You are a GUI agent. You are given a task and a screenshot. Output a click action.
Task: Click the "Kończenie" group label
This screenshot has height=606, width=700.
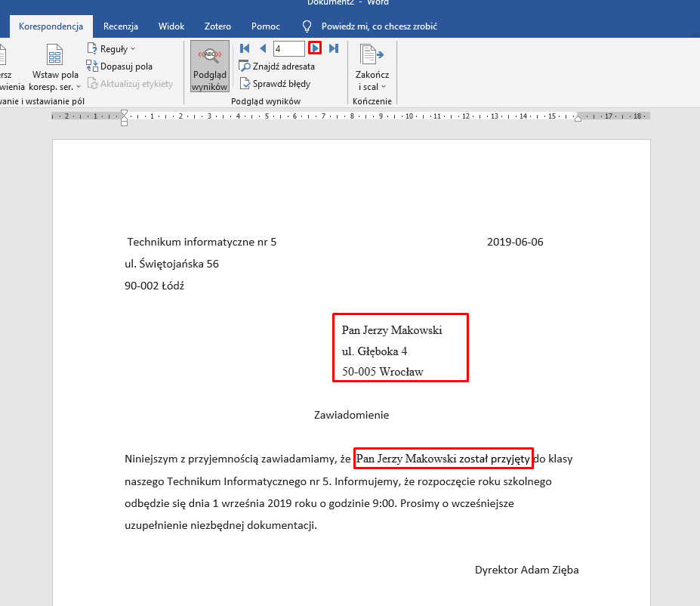372,101
